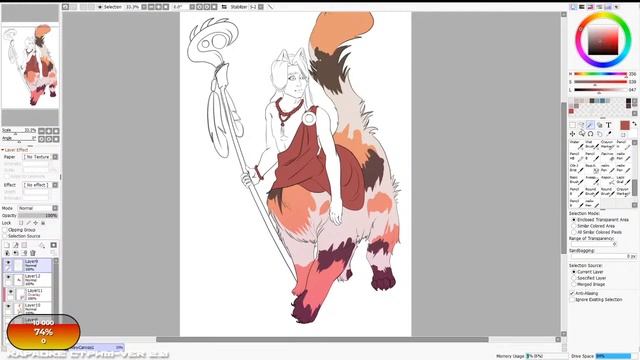The width and height of the screenshot is (640, 360).
Task: Show the RGB slider panel
Action: point(582,7)
